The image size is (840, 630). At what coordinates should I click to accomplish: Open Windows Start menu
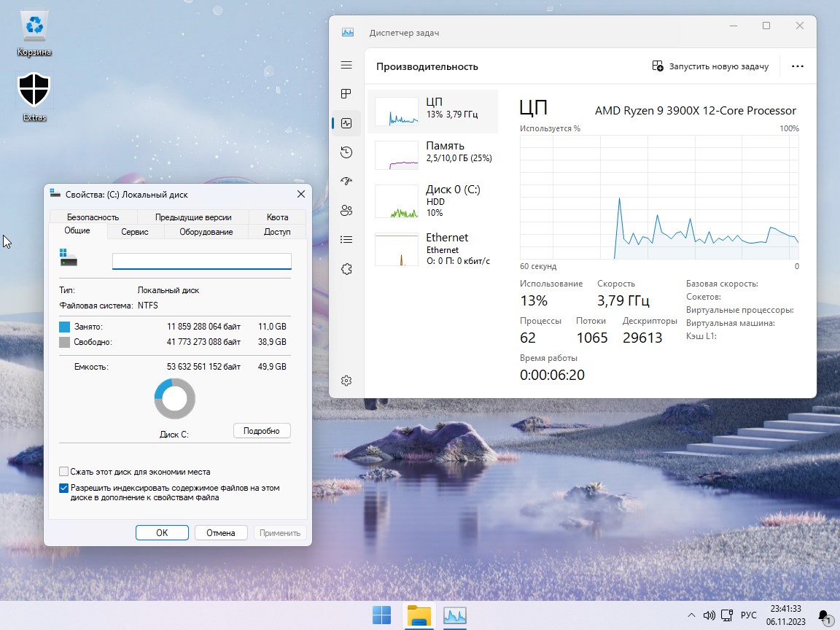point(381,615)
